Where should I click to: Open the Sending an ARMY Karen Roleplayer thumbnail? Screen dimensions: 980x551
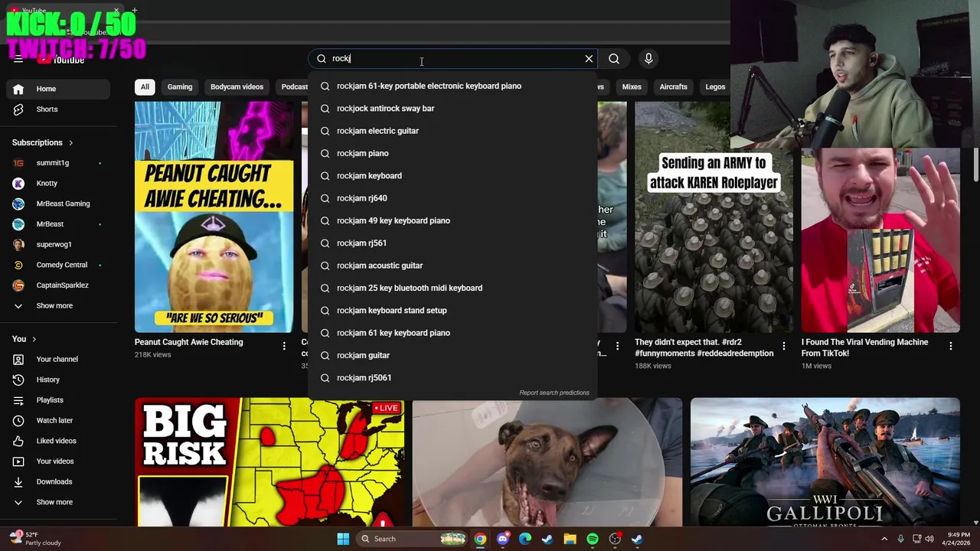coord(714,217)
